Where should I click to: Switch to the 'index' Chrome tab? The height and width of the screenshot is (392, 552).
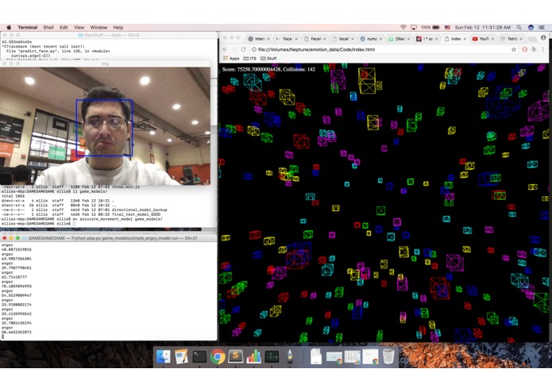tap(455, 39)
